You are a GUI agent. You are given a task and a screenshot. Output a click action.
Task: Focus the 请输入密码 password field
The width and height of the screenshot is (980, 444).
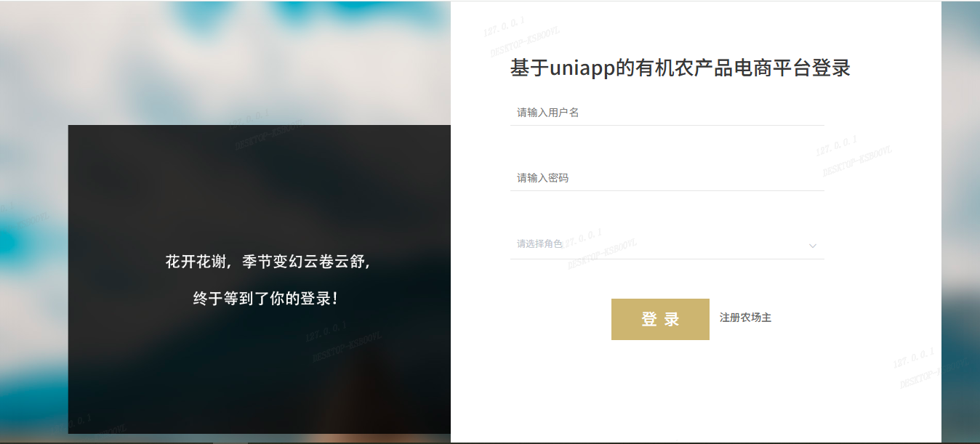(667, 178)
